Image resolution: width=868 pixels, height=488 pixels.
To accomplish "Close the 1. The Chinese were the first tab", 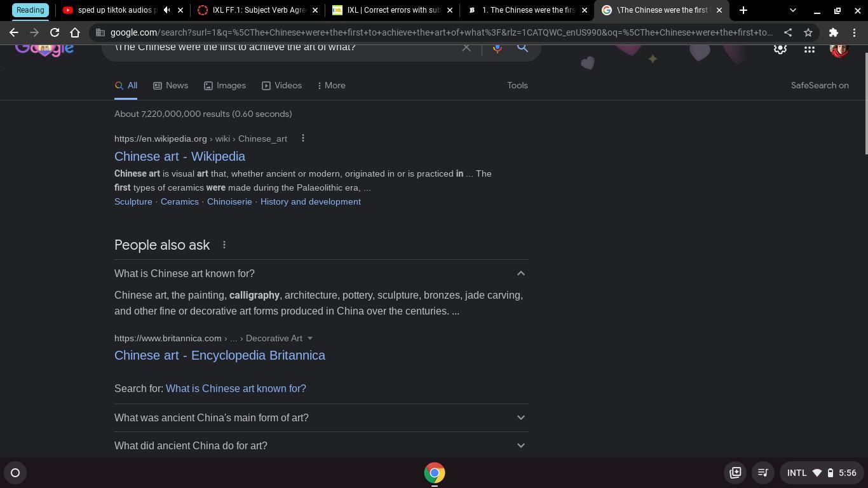I will (585, 10).
